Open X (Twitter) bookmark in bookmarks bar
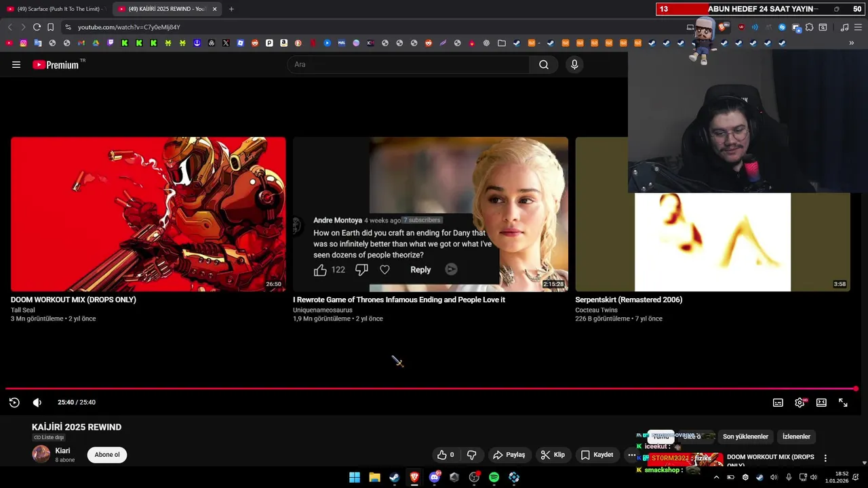This screenshot has width=868, height=488. [x=226, y=43]
